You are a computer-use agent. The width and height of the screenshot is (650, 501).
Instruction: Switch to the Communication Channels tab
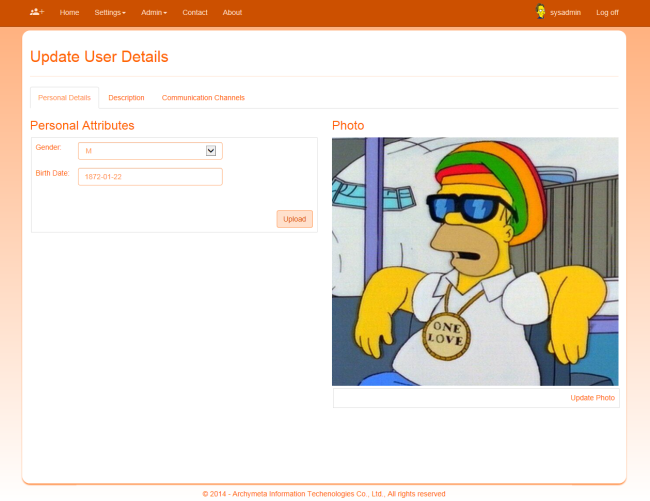(203, 98)
